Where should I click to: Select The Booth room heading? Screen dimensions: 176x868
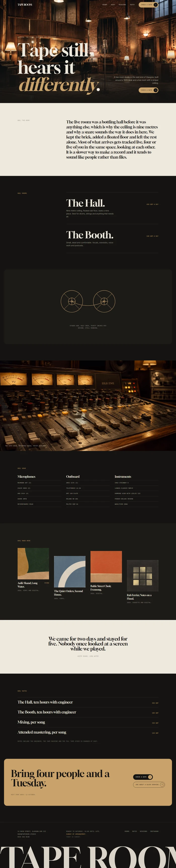90,234
